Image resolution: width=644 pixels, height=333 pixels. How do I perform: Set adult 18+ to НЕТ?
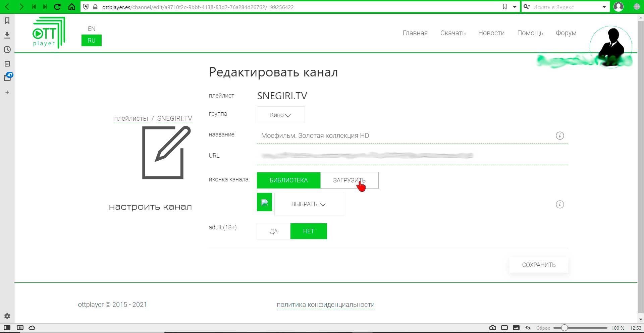coord(309,231)
